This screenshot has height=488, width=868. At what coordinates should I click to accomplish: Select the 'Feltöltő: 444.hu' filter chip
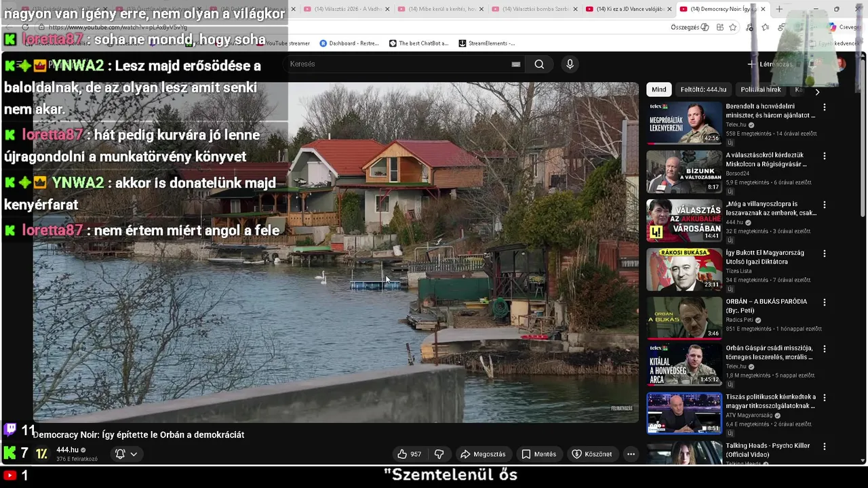(703, 89)
